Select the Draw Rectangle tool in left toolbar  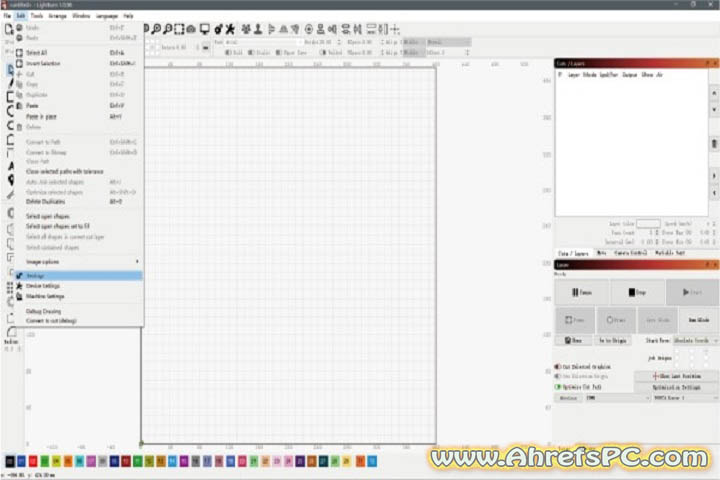tap(10, 97)
